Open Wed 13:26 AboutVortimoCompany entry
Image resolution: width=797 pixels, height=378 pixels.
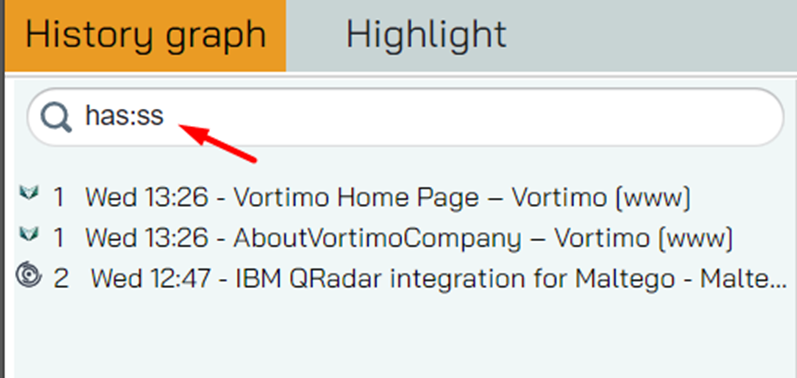click(x=409, y=238)
